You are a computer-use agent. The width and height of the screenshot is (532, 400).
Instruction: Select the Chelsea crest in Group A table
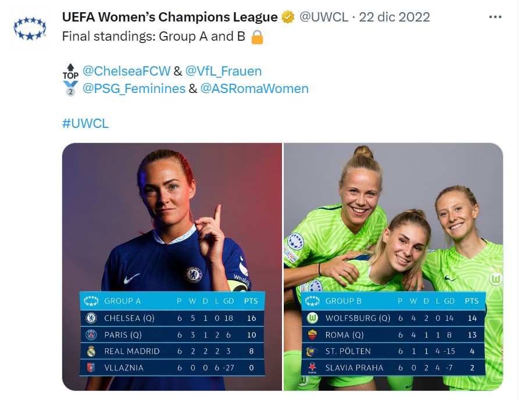click(91, 319)
